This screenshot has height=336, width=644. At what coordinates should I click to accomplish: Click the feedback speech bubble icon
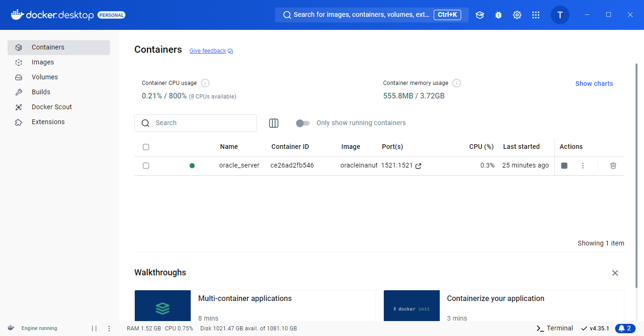point(230,51)
